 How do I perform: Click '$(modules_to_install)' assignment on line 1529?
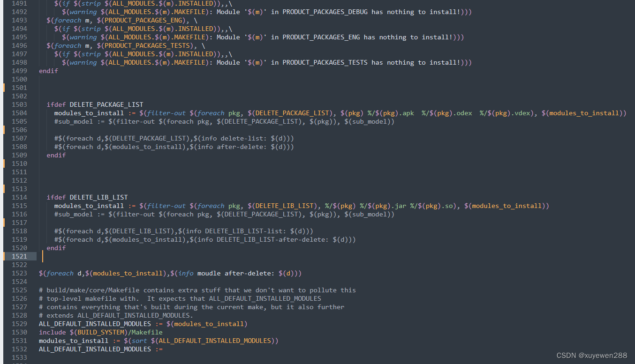[x=207, y=324]
